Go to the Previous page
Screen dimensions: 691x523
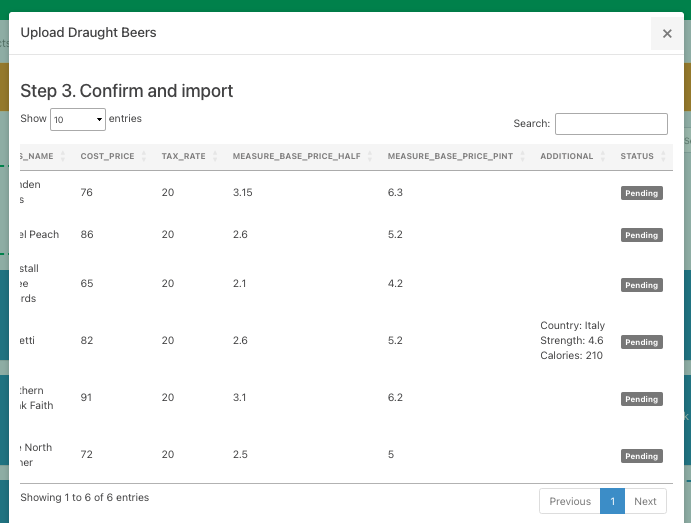570,502
